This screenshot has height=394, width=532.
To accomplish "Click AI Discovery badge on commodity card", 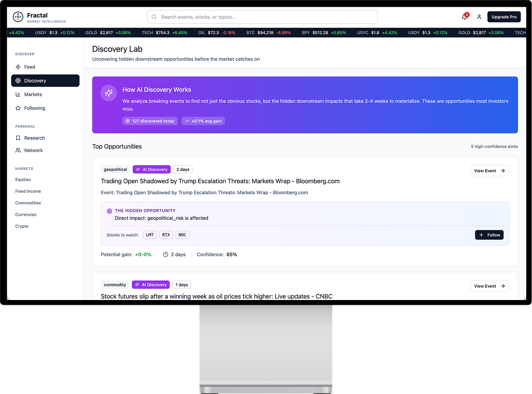I will (151, 285).
